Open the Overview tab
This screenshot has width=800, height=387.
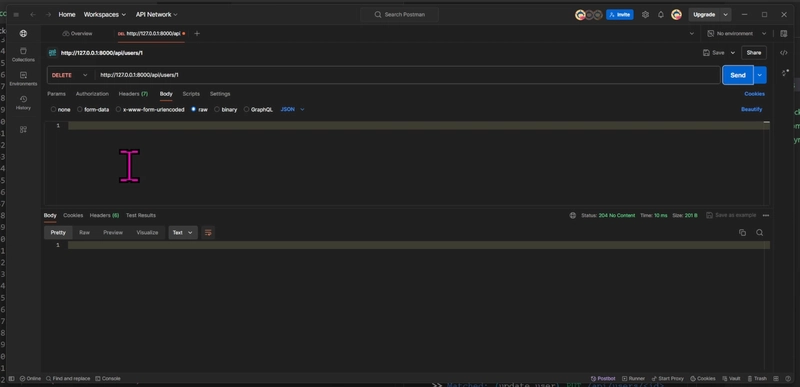78,34
